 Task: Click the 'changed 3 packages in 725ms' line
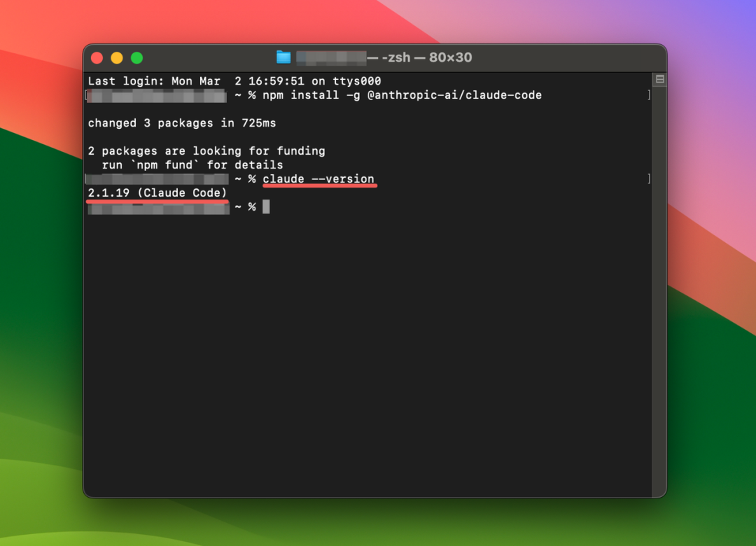[182, 123]
